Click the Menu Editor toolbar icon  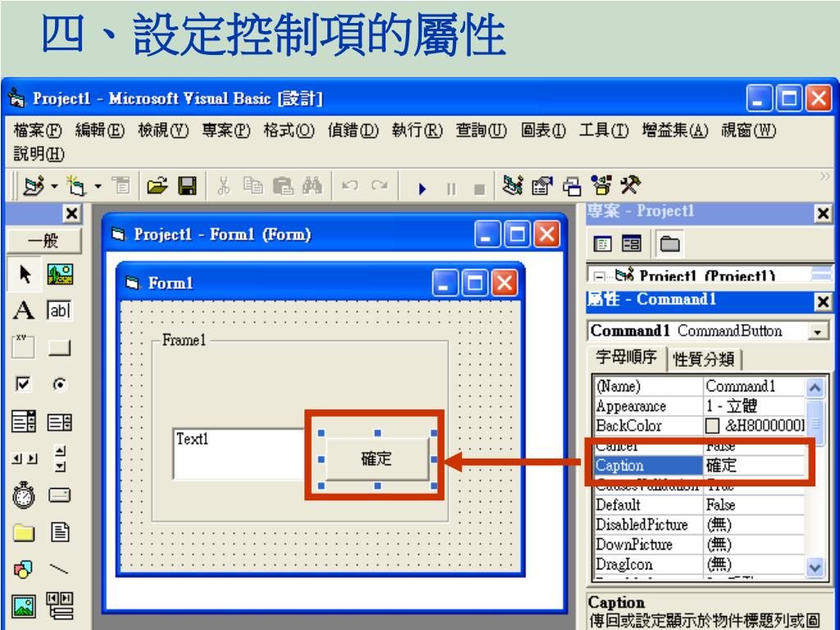[121, 186]
